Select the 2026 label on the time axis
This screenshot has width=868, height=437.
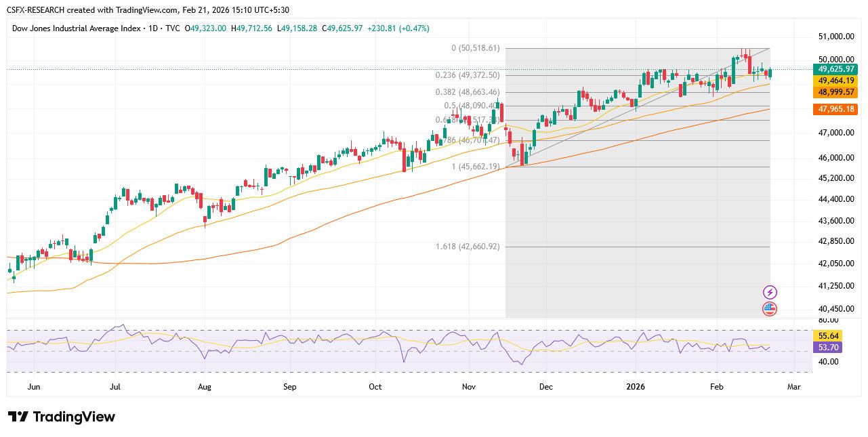(x=635, y=386)
